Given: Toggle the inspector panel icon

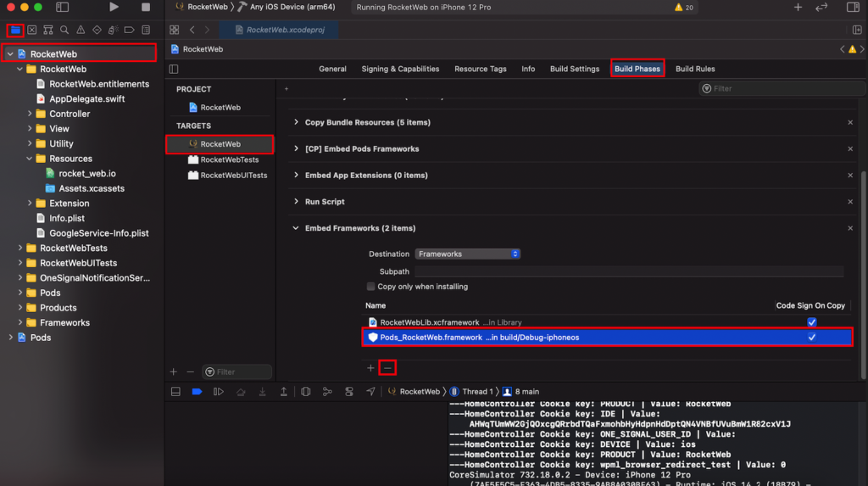Looking at the screenshot, I should 853,7.
